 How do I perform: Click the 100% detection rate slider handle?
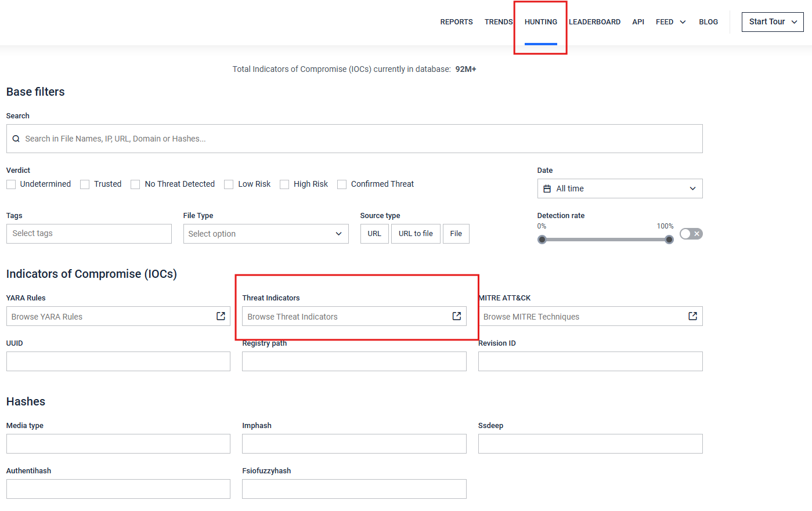[669, 240]
